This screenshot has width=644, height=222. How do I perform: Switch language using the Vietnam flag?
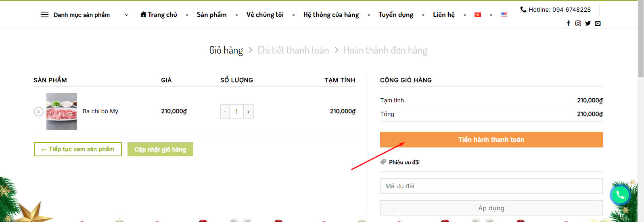[x=478, y=15]
